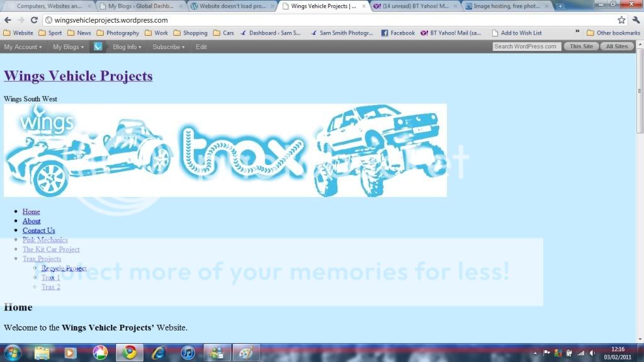Switch to My Blogs Global Dashboard tab

point(140,6)
